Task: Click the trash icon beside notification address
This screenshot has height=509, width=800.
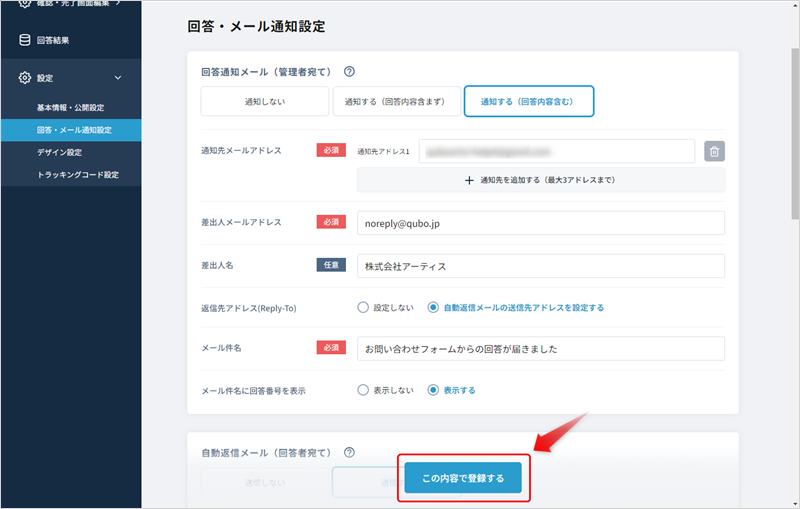Action: (x=714, y=151)
